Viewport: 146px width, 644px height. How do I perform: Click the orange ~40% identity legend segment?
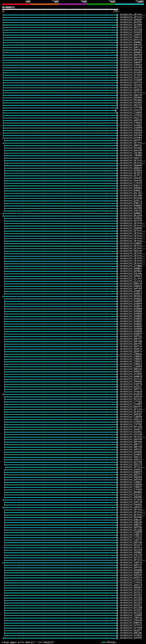point(45,4)
